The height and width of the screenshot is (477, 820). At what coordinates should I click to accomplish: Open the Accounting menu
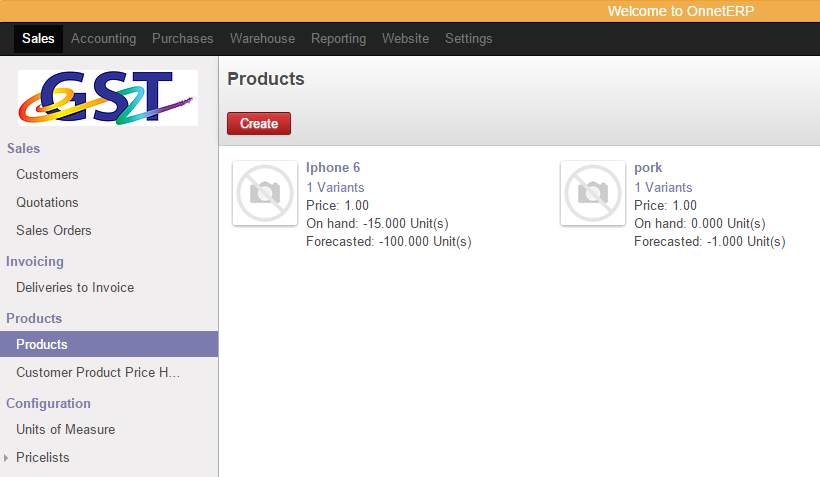[104, 39]
